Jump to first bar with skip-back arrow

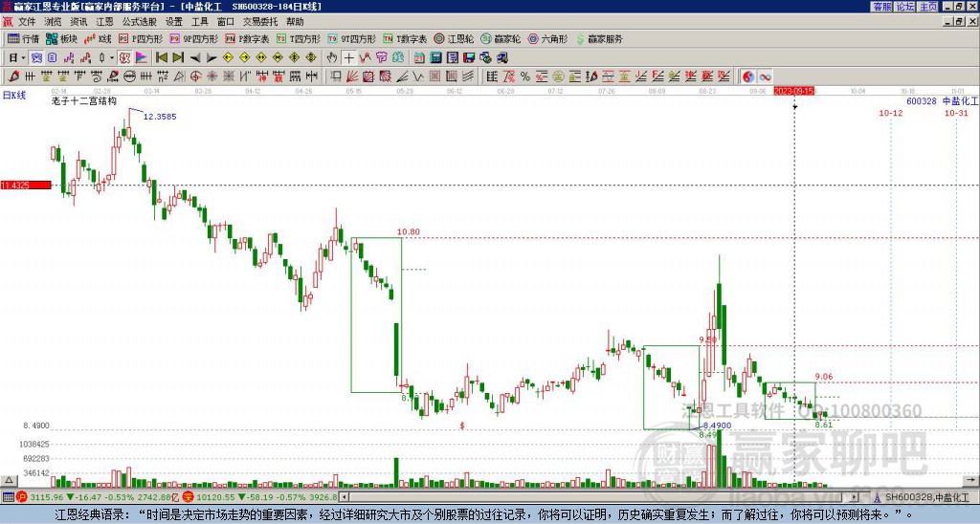[x=162, y=57]
